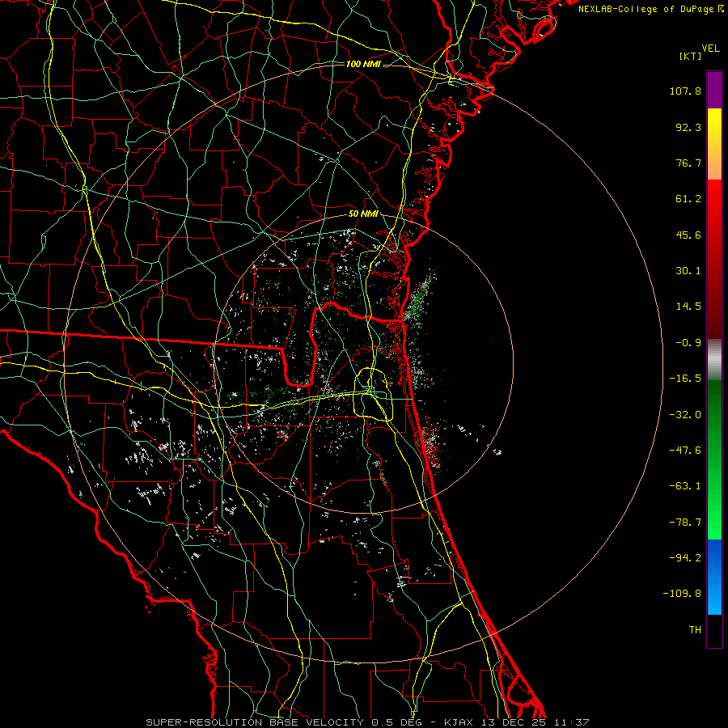Image resolution: width=728 pixels, height=728 pixels.
Task: Click the -0.9 legend value
Action: pos(688,343)
